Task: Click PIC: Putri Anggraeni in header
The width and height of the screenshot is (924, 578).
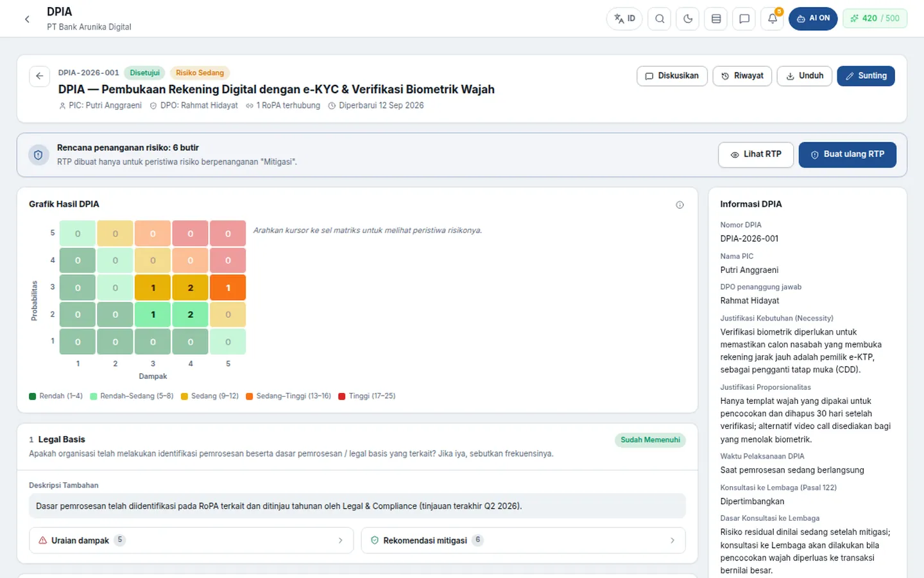Action: tap(100, 105)
